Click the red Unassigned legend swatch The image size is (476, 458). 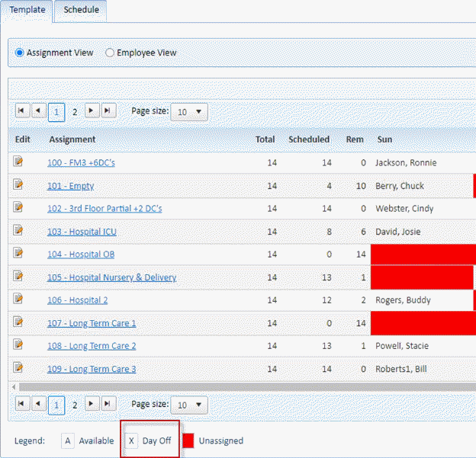188,440
